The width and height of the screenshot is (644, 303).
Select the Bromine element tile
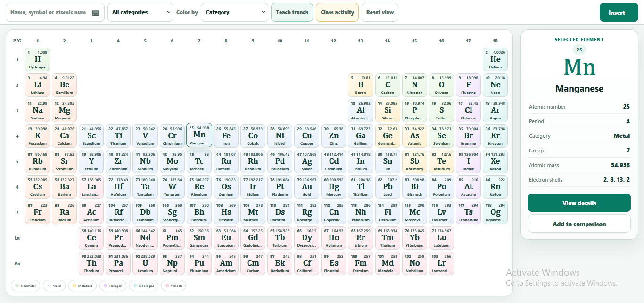469,136
